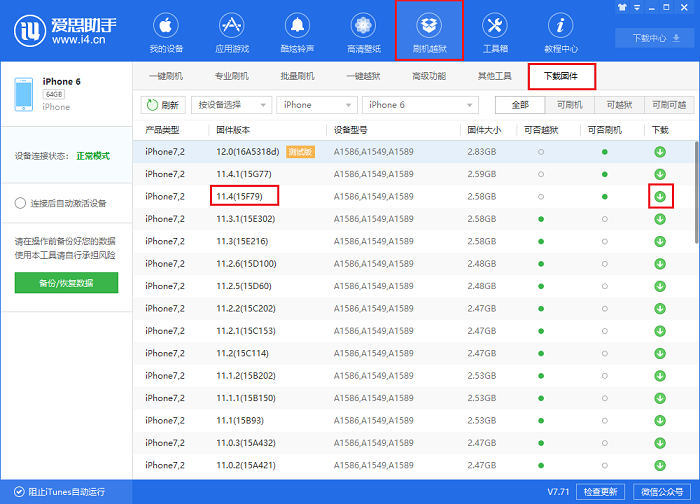Switch to 其他工具 tab

pyautogui.click(x=495, y=76)
